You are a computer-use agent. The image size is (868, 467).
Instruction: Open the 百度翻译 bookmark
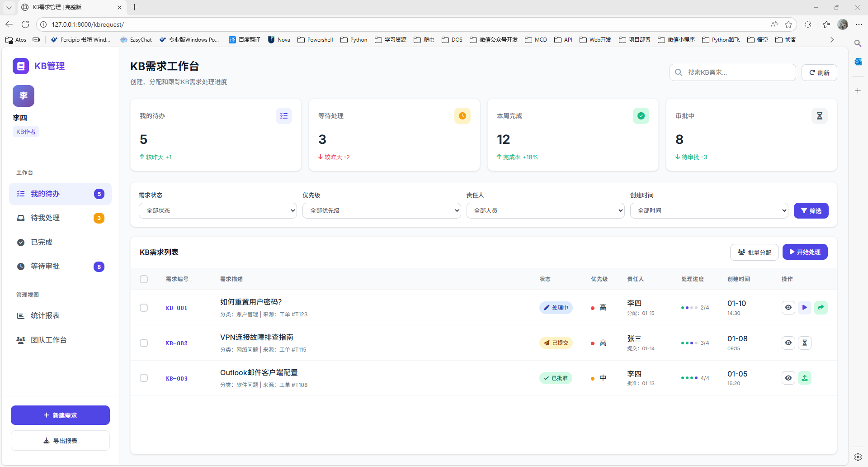tap(245, 40)
